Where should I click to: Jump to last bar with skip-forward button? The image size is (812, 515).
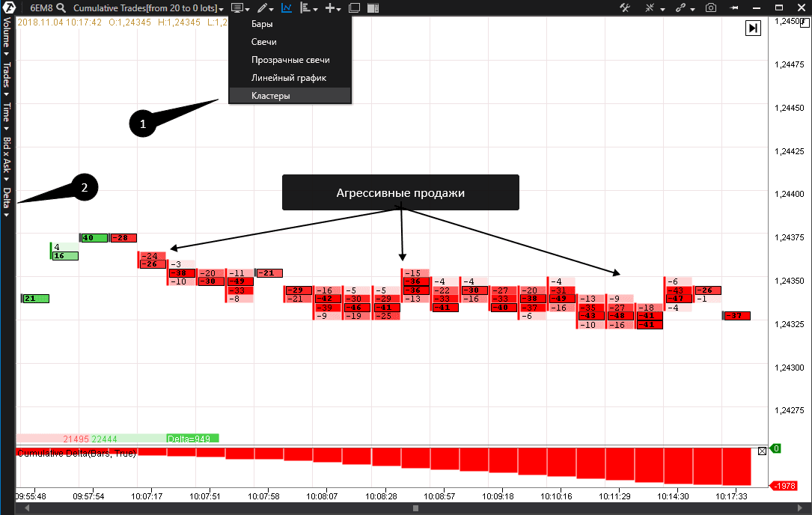[753, 28]
